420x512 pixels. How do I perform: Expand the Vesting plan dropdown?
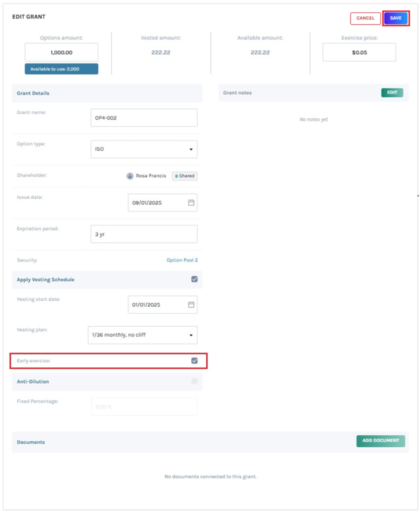(142, 335)
